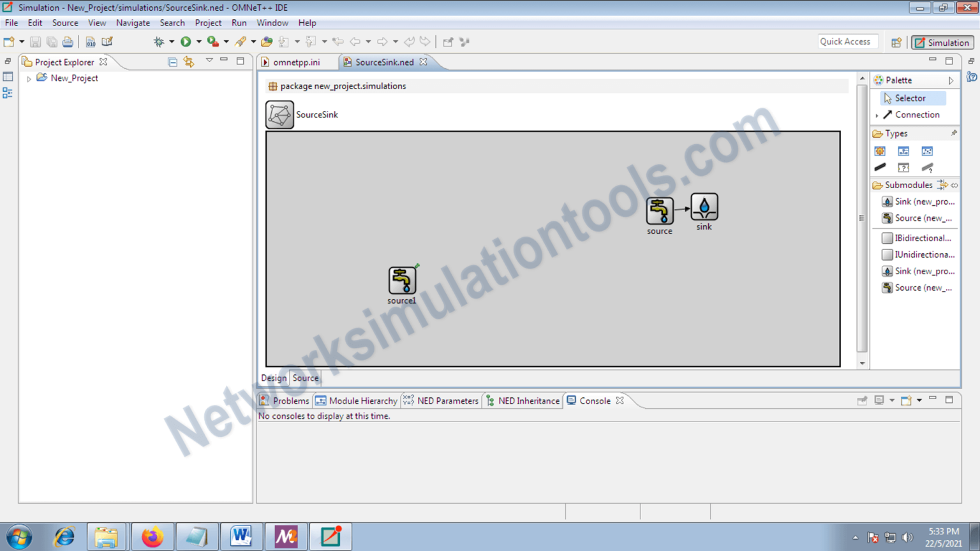Click the channel type icon under Types
The height and width of the screenshot is (551, 980).
(x=880, y=167)
